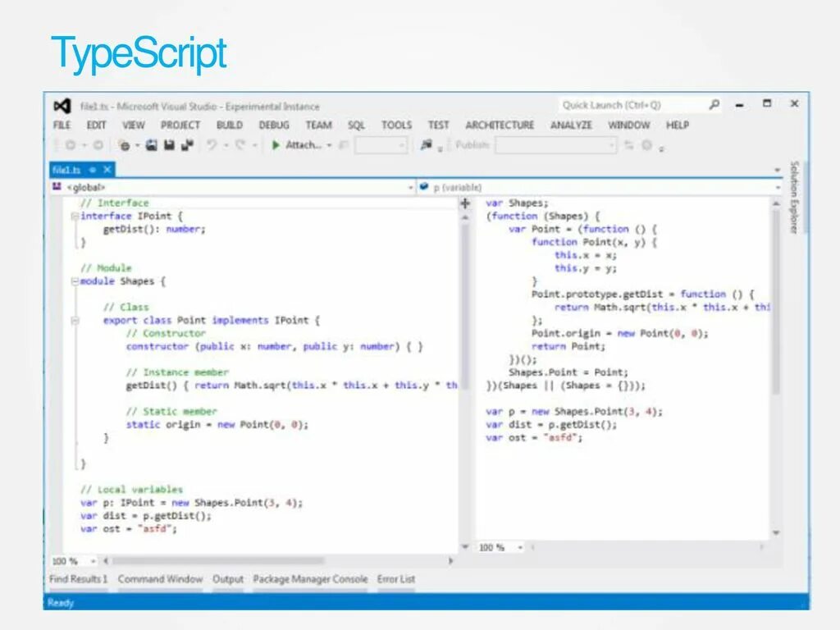Screen dimensions: 840x630
Task: Open the DEBUG menu
Action: click(x=274, y=126)
